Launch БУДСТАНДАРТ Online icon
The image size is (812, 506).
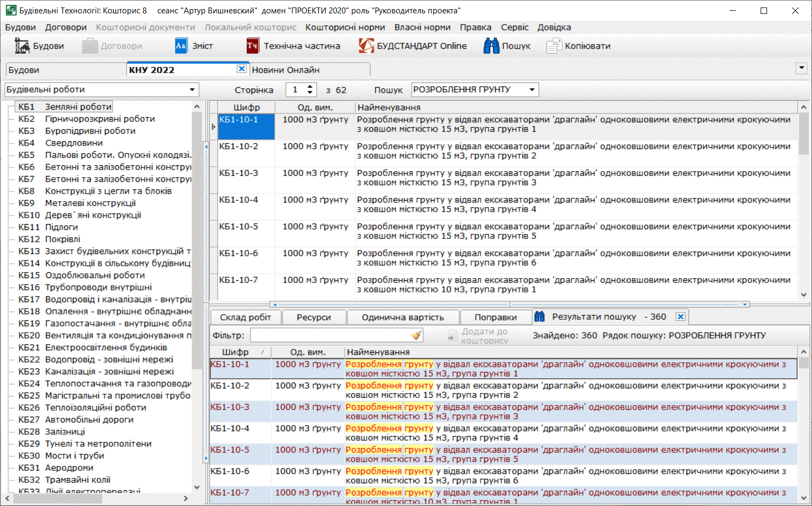point(366,46)
